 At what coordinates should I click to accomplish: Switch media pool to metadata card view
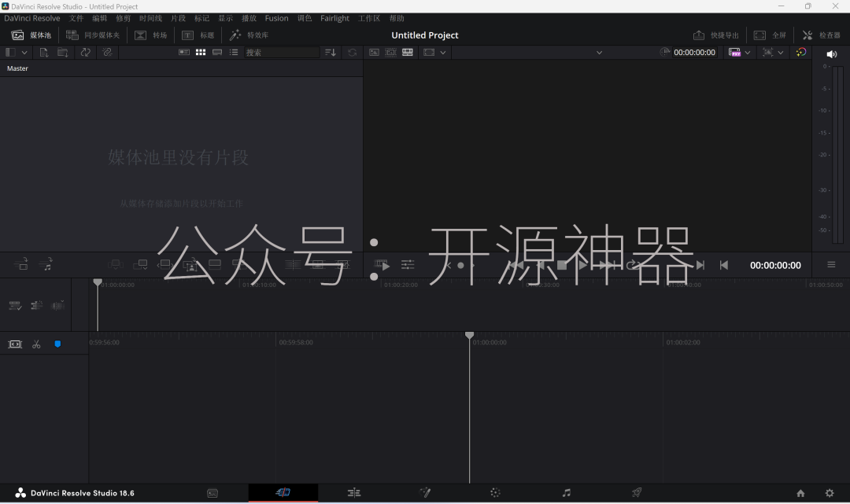(184, 53)
